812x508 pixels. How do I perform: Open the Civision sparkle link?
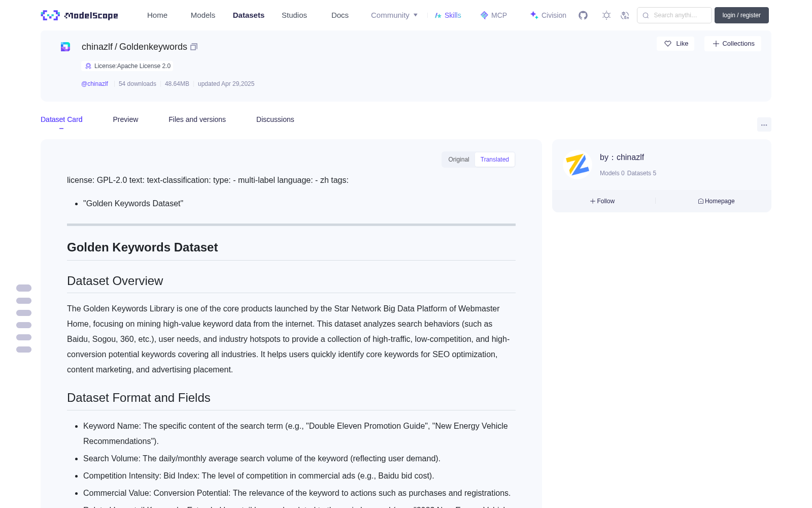(x=548, y=15)
